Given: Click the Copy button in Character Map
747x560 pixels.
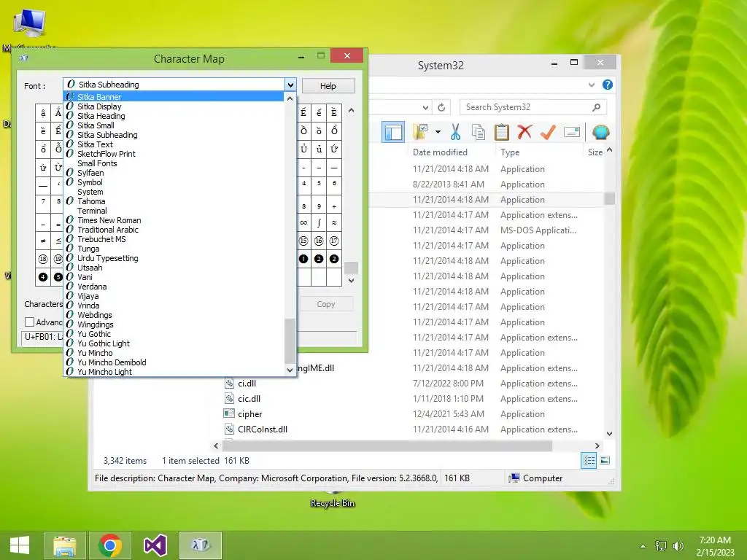Looking at the screenshot, I should pos(326,304).
